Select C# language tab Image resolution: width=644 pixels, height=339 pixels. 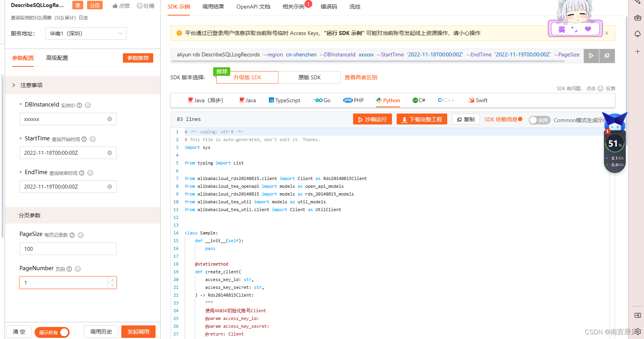click(419, 100)
